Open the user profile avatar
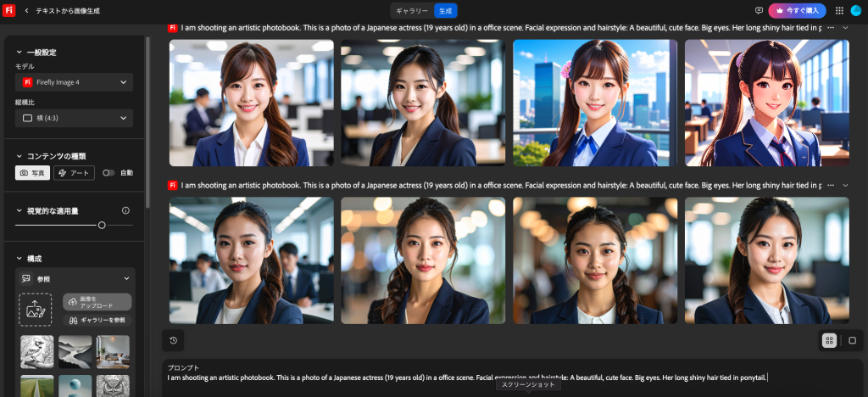 (x=856, y=10)
